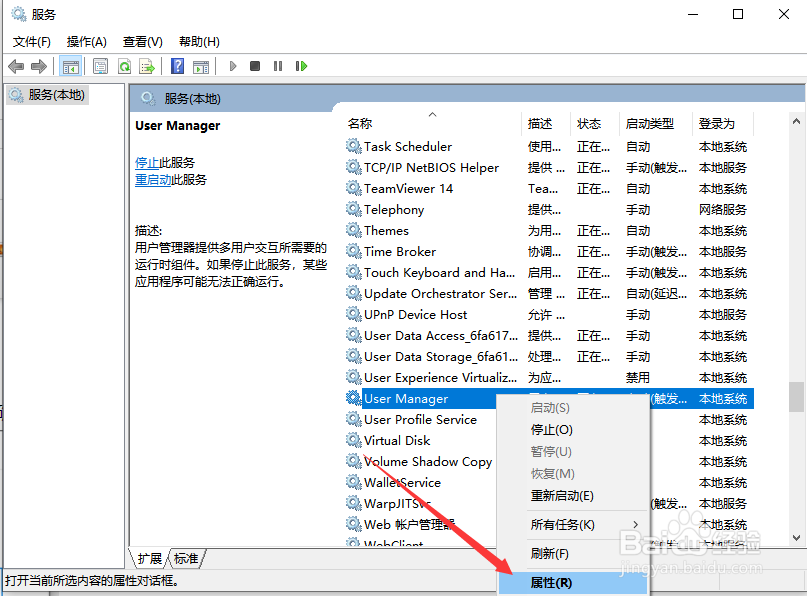Toggle the action pane toolbar icon
The height and width of the screenshot is (596, 807).
coord(203,66)
